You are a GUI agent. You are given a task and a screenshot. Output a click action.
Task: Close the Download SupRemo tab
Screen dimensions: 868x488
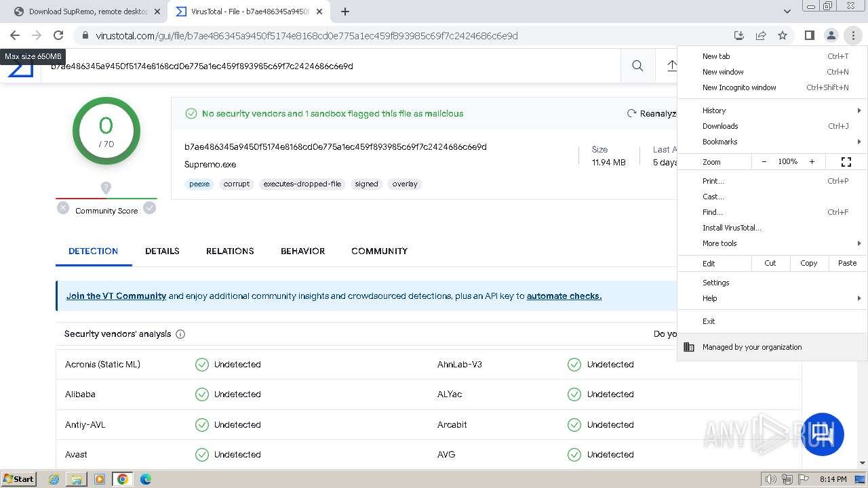[157, 12]
